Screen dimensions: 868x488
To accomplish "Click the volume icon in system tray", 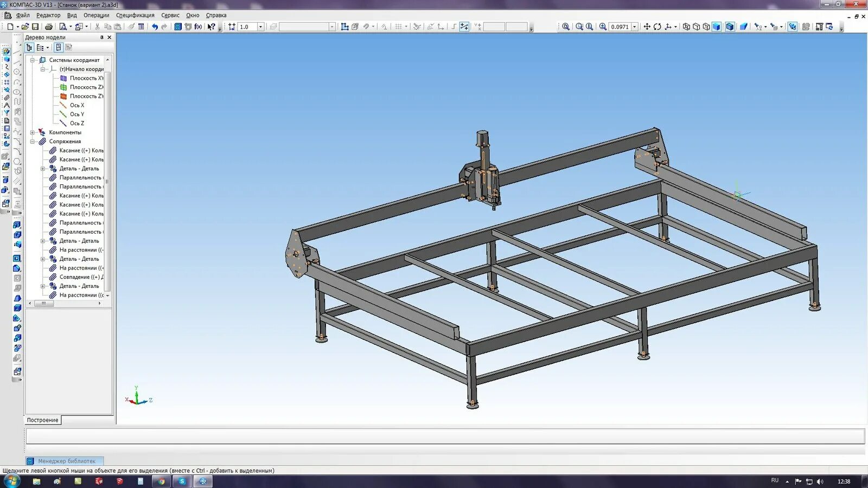I will coord(820,481).
